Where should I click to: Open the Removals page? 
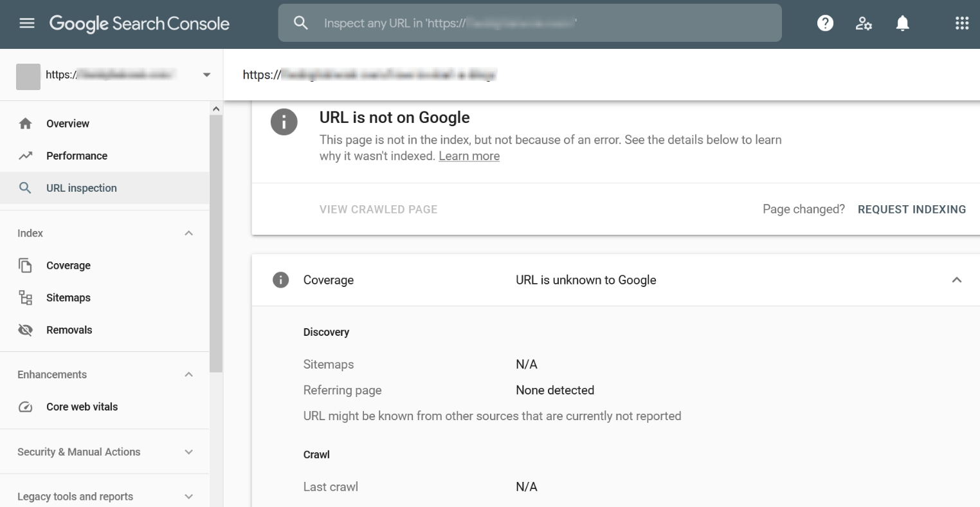(105, 329)
